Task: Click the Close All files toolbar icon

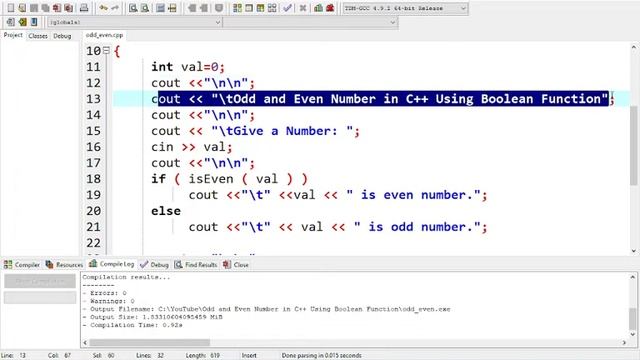Action: [69, 8]
